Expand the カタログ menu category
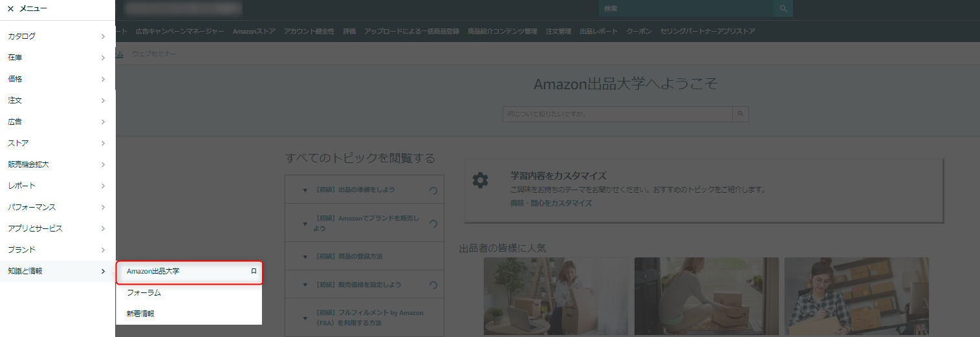 tap(58, 36)
